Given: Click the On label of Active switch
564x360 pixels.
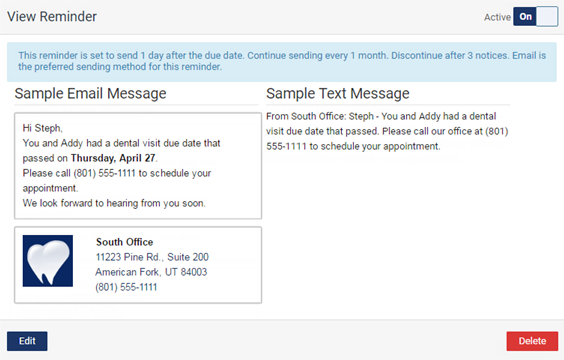Looking at the screenshot, I should tap(525, 17).
